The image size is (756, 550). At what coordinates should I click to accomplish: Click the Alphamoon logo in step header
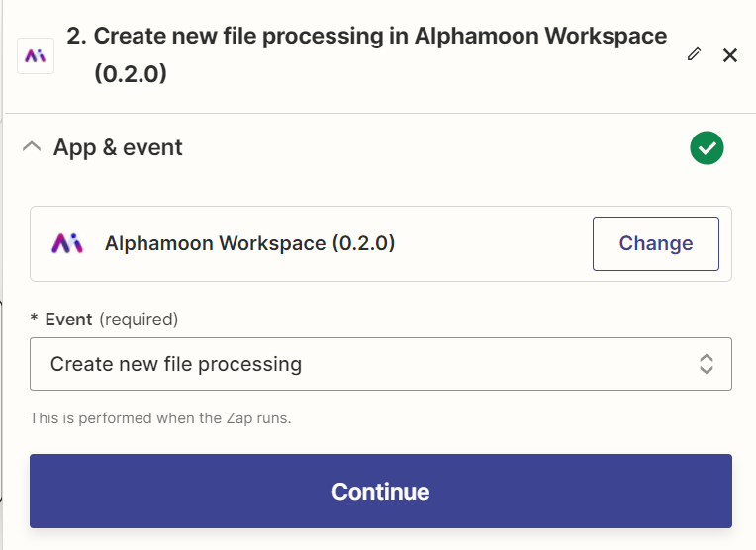36,55
